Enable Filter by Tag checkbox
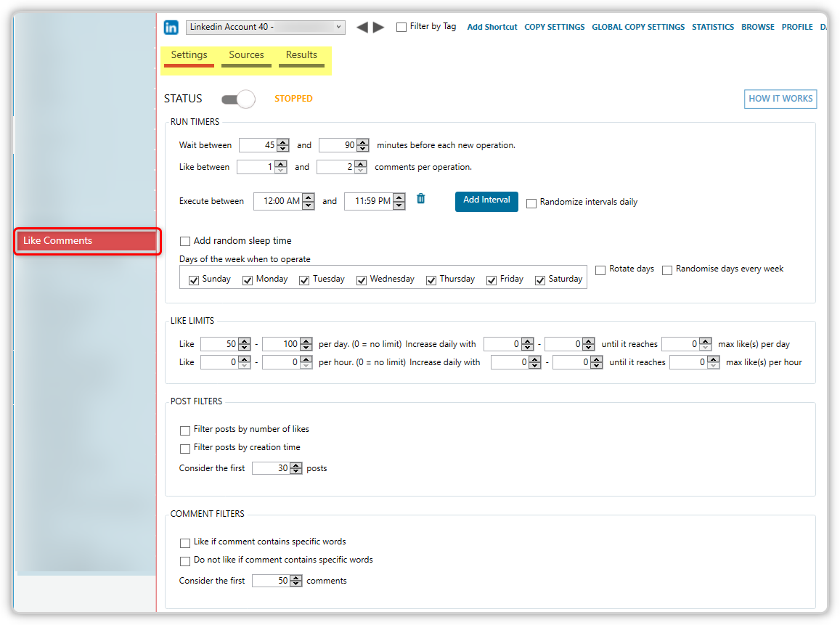 [401, 27]
